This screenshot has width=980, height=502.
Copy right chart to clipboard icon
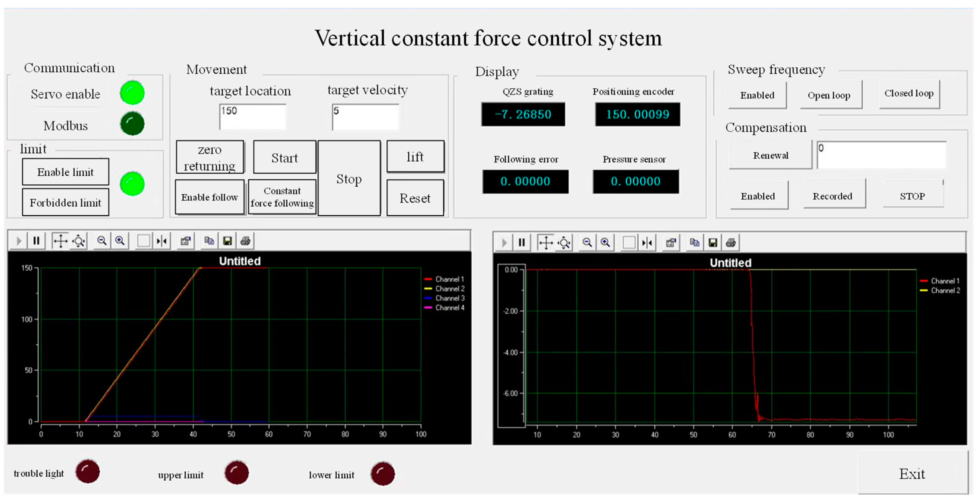point(694,243)
